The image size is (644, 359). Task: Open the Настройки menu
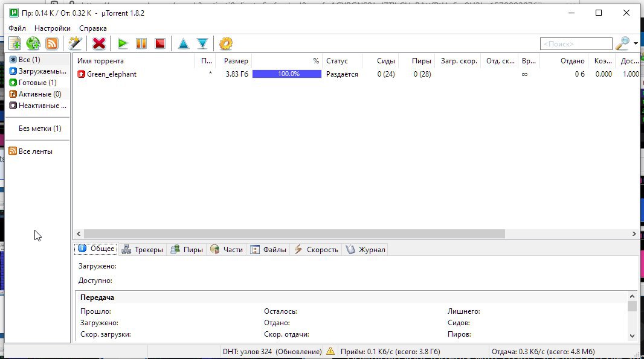pyautogui.click(x=53, y=28)
